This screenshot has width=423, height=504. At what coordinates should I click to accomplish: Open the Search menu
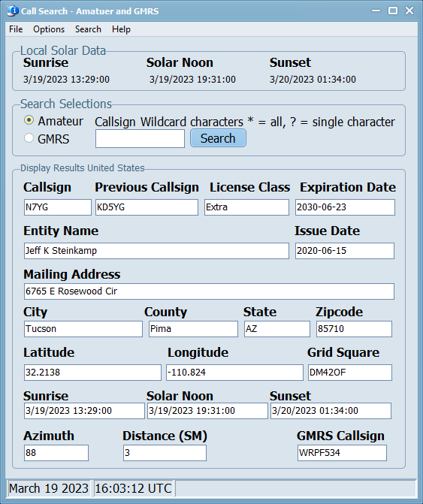[x=88, y=29]
